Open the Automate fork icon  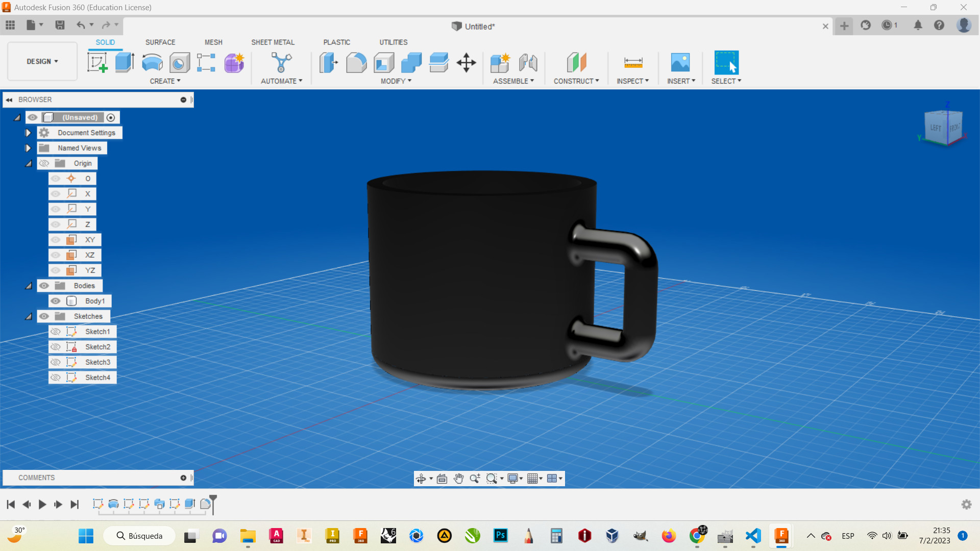coord(281,63)
